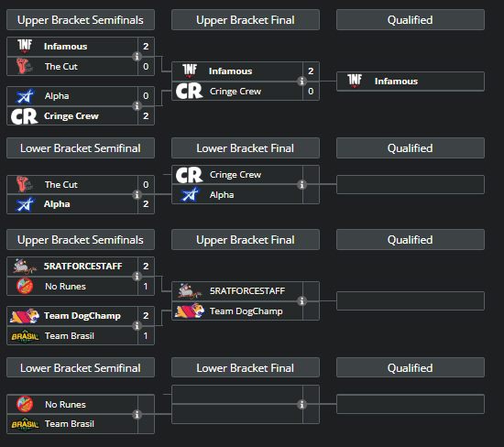Click Infamous logo in the Qualified slot

click(355, 81)
